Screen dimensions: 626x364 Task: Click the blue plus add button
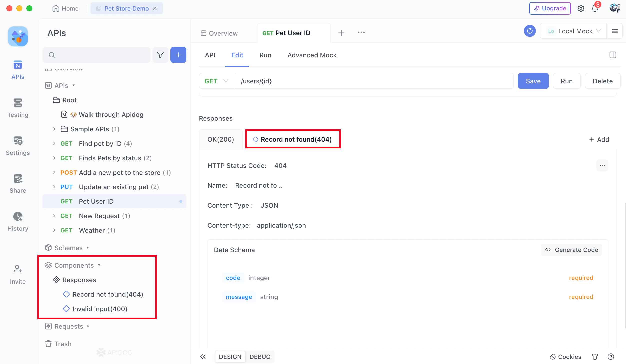pyautogui.click(x=178, y=55)
